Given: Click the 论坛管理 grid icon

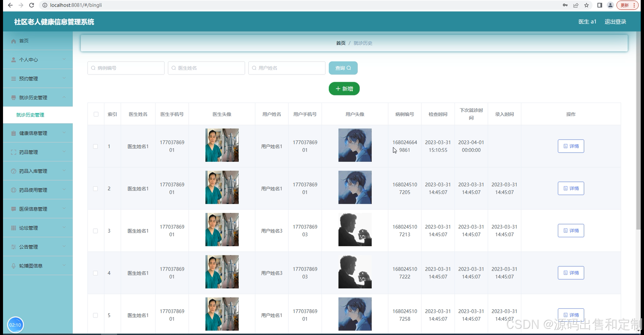Looking at the screenshot, I should [14, 228].
